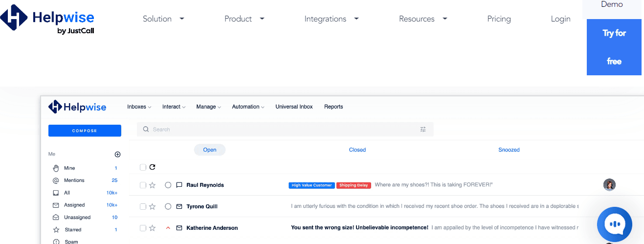
Task: Expand the Solution dropdown menu
Action: (x=163, y=19)
